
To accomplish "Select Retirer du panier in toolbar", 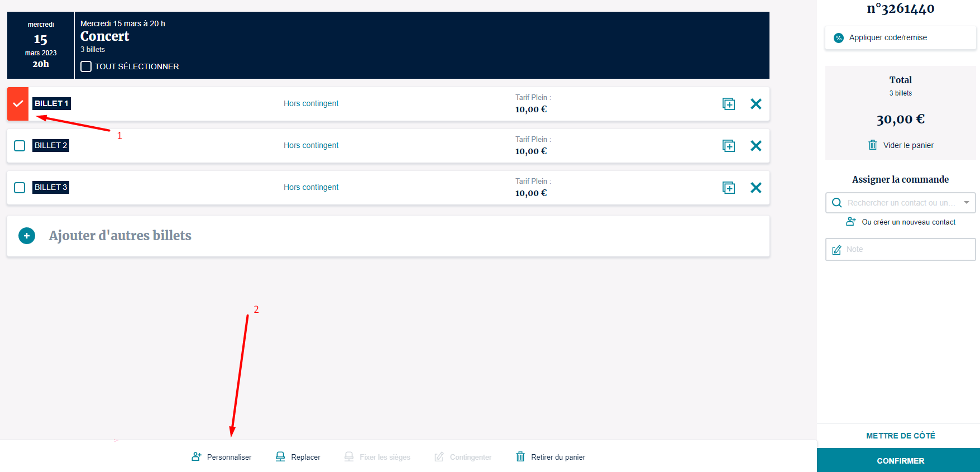I will tap(551, 457).
